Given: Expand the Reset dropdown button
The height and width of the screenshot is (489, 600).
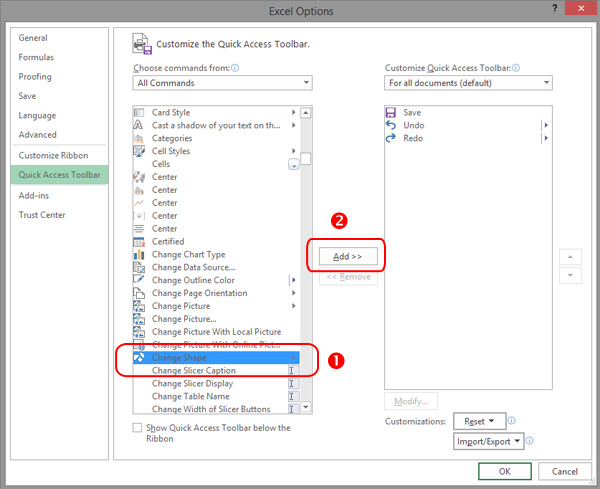Looking at the screenshot, I should 480,422.
